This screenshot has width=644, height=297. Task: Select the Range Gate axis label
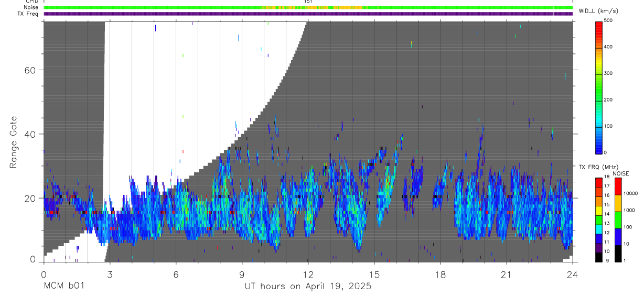point(14,142)
